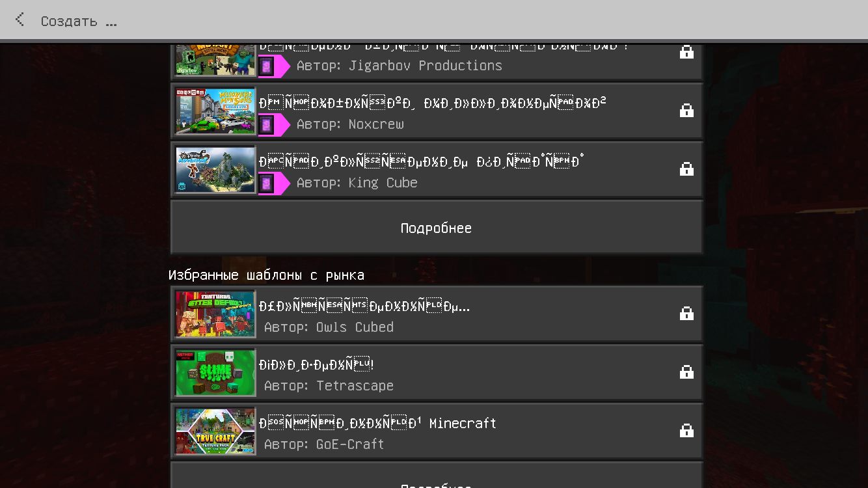This screenshot has height=488, width=868.
Task: Select the text "Автор: GoE-Craft"
Action: [x=324, y=444]
